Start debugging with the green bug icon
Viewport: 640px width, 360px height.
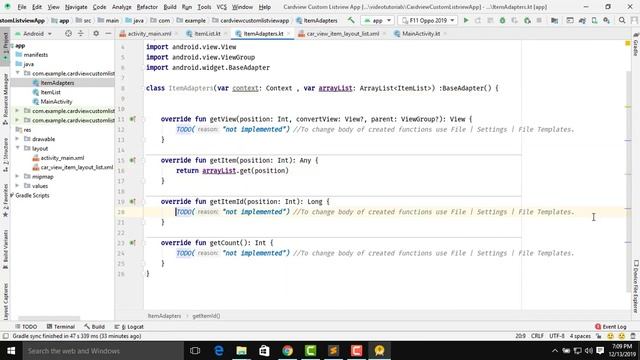502,20
